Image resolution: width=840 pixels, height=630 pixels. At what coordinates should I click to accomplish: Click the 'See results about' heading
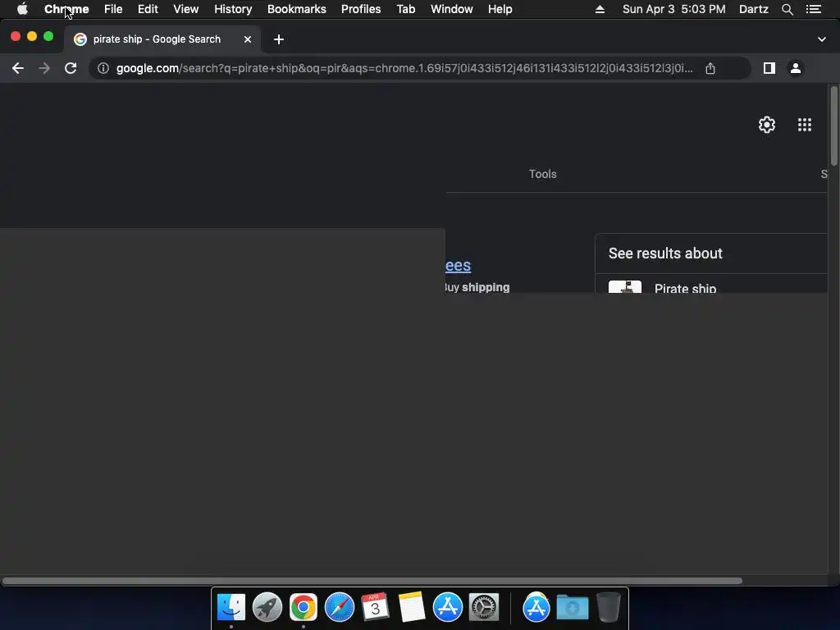665,253
